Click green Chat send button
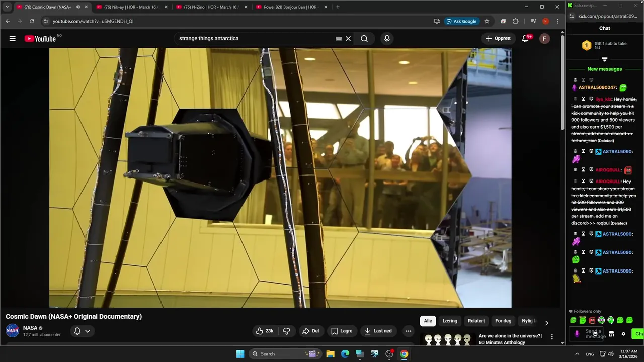This screenshot has width=644, height=362. pyautogui.click(x=638, y=334)
